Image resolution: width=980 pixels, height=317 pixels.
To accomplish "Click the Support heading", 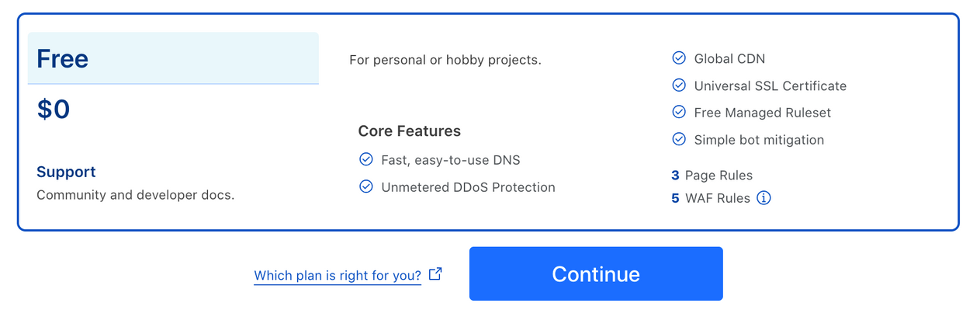I will (x=66, y=172).
